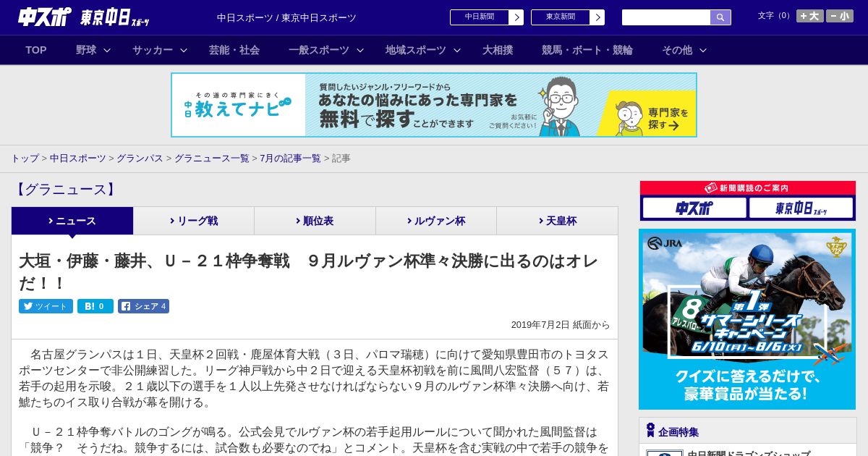868x456 pixels.
Task: Click the article headline 大垣・伊藤・藤井
Action: click(308, 271)
